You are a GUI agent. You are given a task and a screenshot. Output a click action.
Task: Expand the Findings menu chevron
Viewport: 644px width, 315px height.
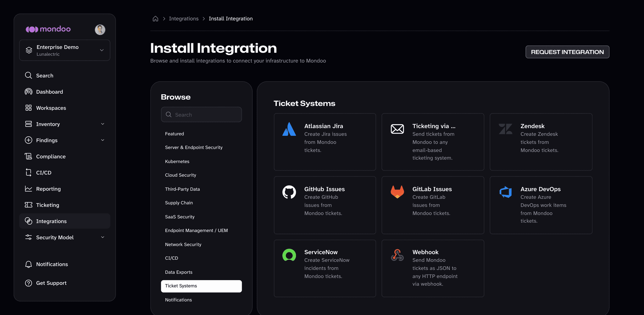coord(103,140)
